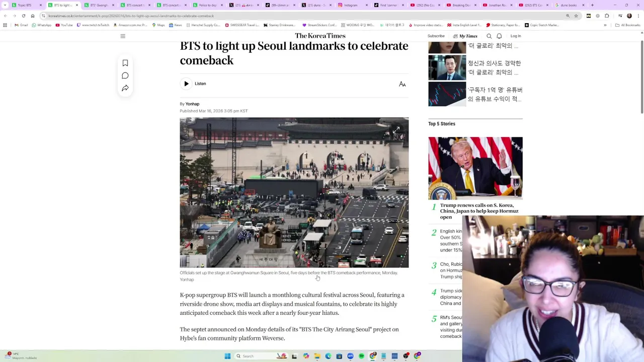This screenshot has height=362, width=644.
Task: Open the Gmail bookmark
Action: pyautogui.click(x=21, y=25)
